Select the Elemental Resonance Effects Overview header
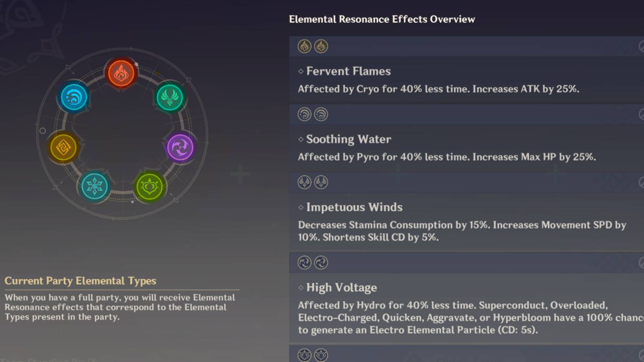 pyautogui.click(x=382, y=19)
